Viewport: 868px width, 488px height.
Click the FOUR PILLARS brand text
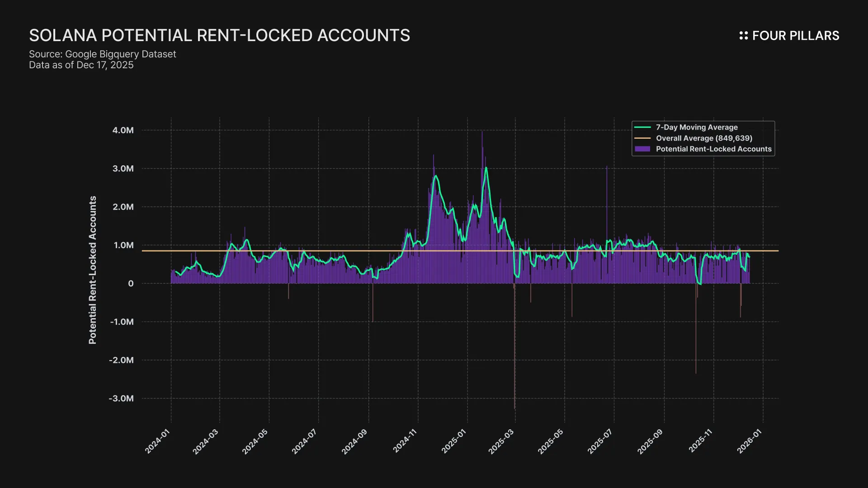click(795, 36)
